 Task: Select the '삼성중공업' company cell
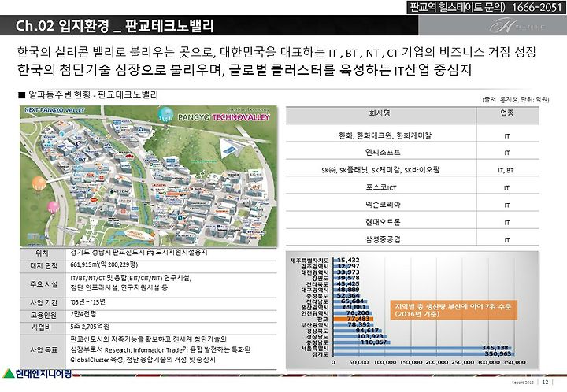[x=383, y=239]
